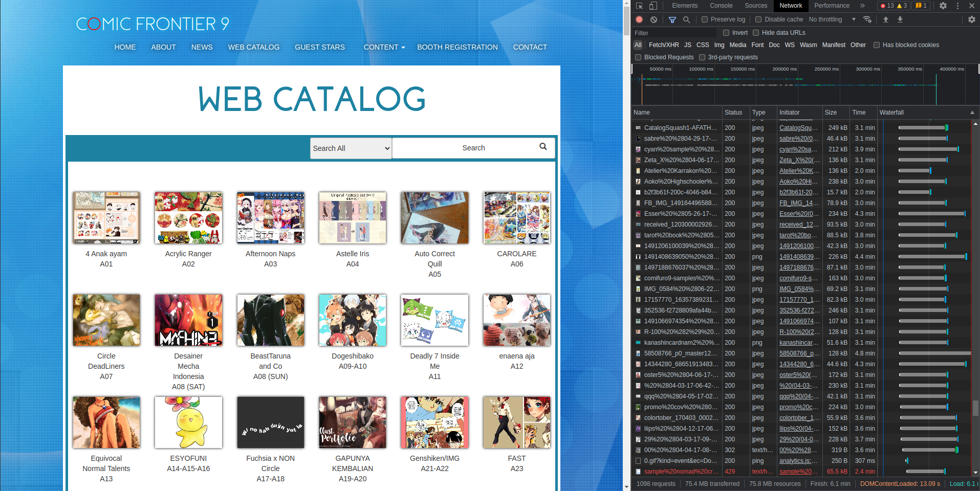The image size is (980, 491).
Task: Stop recording the network log
Action: coord(639,19)
